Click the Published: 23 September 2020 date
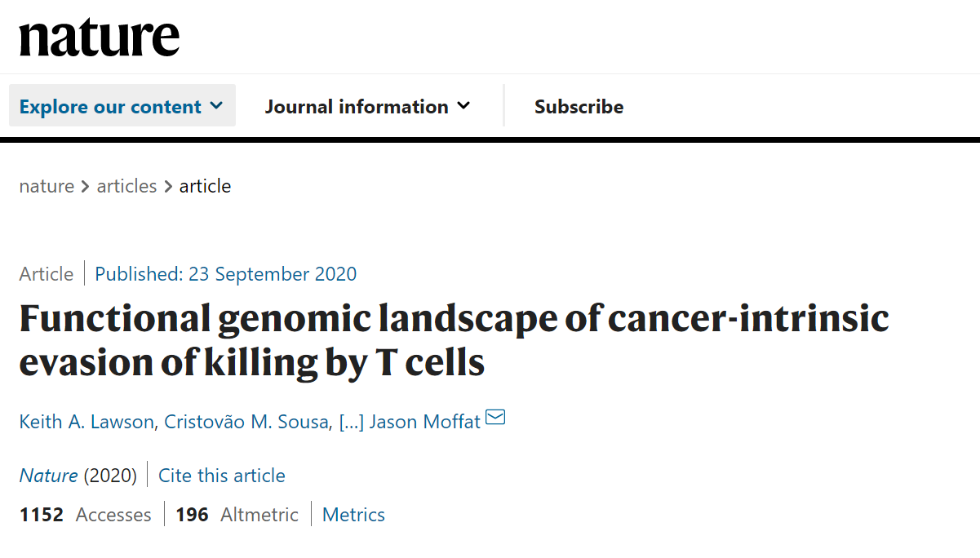Image resolution: width=980 pixels, height=558 pixels. pyautogui.click(x=226, y=274)
